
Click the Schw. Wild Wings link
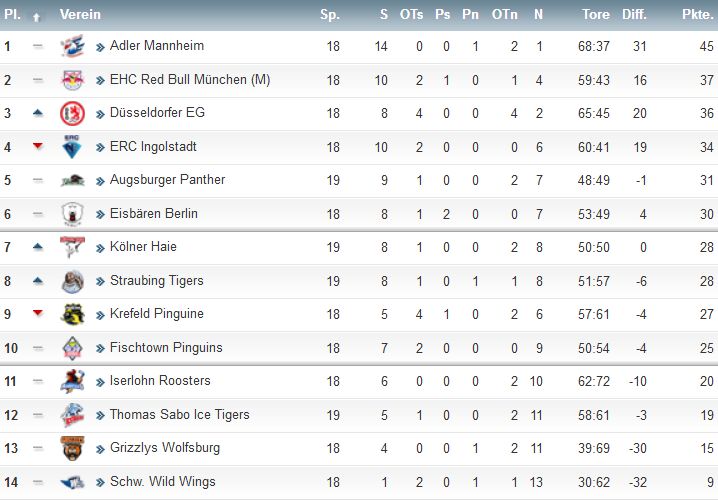pyautogui.click(x=163, y=482)
